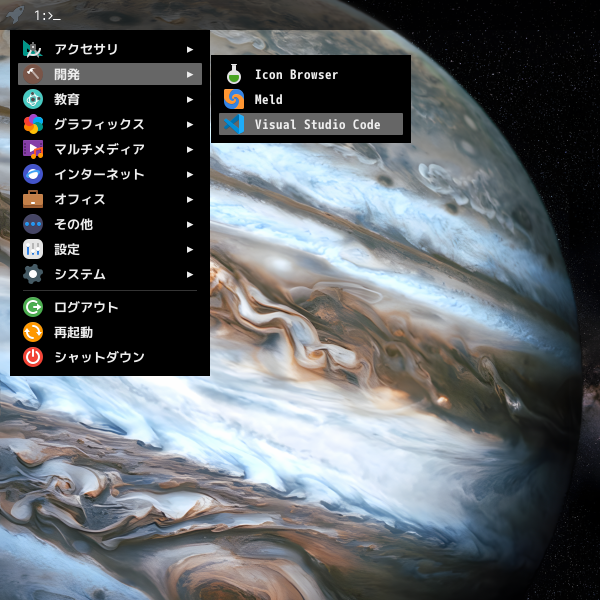Click the red シャットダウン power icon
600x600 pixels.
coord(33,357)
